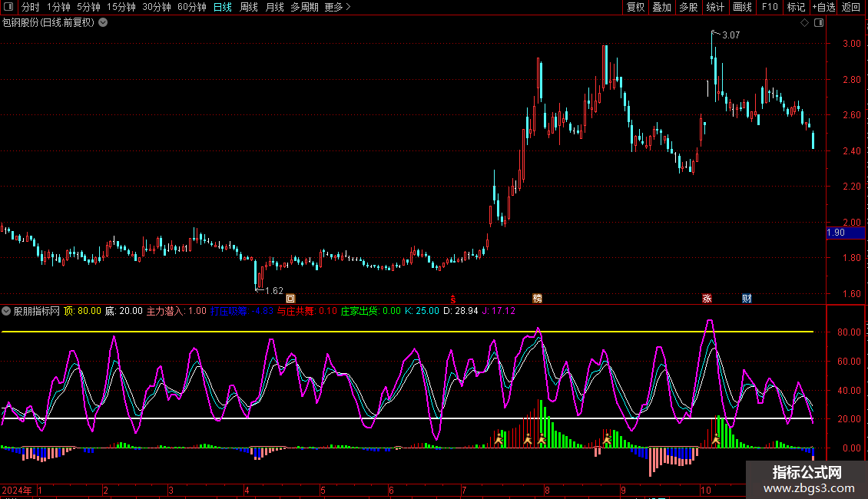Select the 5分钟 period tab
The height and width of the screenshot is (499, 868).
point(88,7)
